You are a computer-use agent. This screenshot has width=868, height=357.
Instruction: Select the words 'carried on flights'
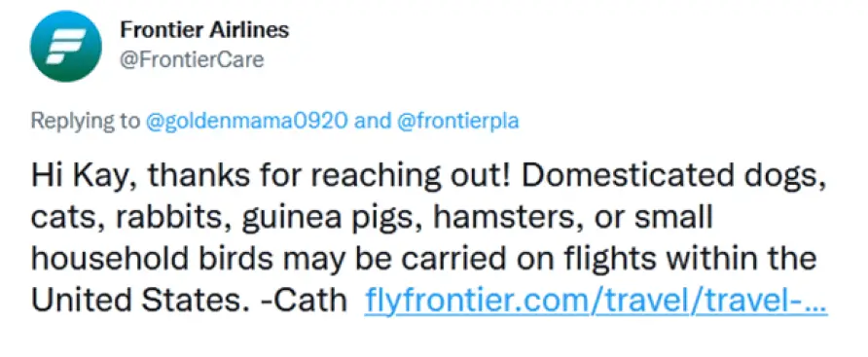[486, 259]
